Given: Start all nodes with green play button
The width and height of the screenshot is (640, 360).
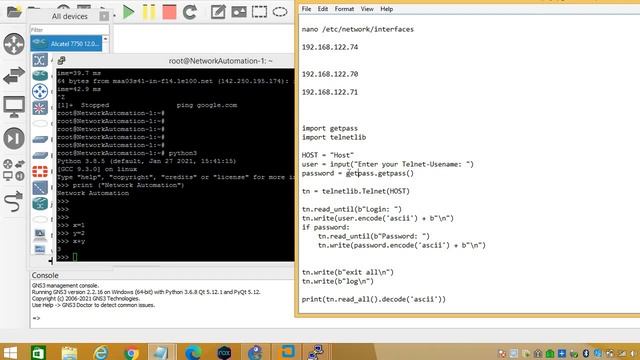Looking at the screenshot, I should coord(129,12).
